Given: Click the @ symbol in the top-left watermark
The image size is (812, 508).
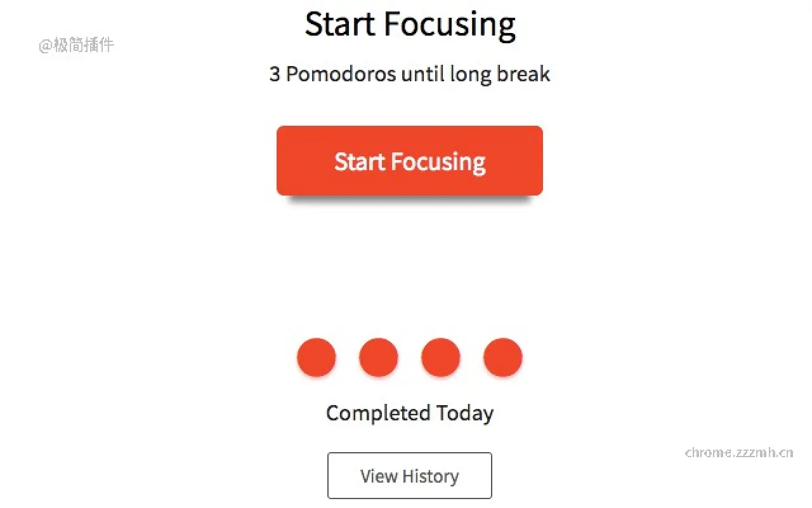Looking at the screenshot, I should coord(45,46).
